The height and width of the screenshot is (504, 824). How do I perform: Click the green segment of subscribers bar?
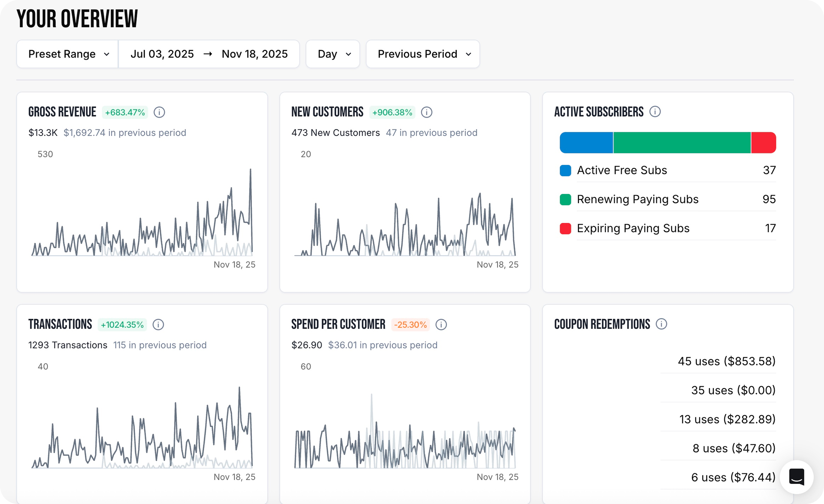tap(682, 143)
